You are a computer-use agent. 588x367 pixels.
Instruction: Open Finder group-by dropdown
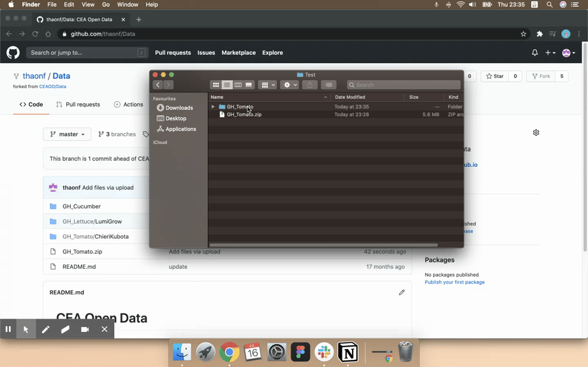tap(268, 85)
